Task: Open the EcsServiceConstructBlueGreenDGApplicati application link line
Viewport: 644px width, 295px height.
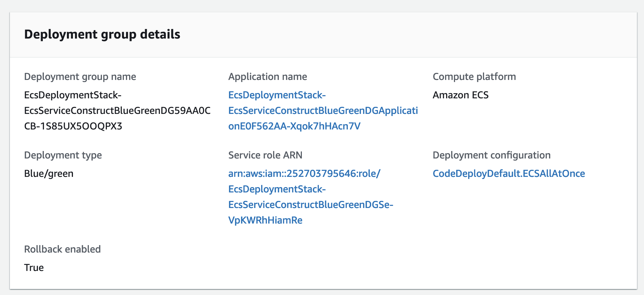Action: point(323,111)
